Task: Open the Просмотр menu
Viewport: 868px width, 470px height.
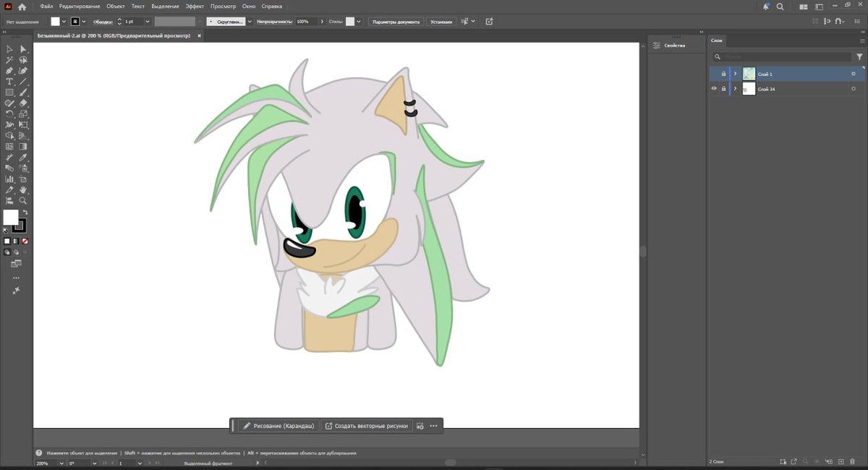Action: pyautogui.click(x=224, y=7)
